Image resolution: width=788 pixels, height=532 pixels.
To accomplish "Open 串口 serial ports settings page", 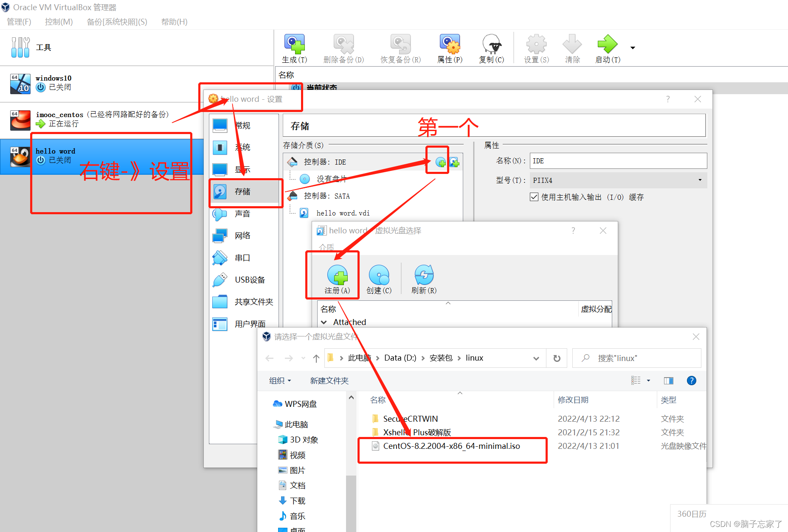I will click(x=244, y=258).
